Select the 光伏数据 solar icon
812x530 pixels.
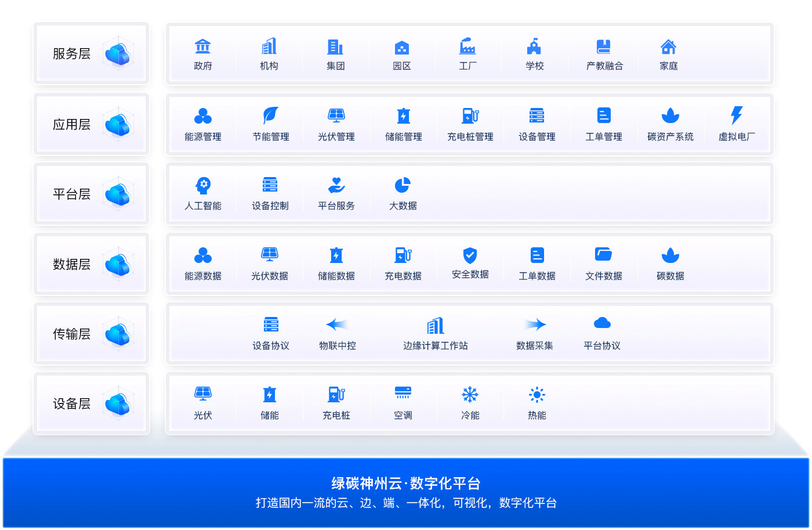(x=270, y=254)
